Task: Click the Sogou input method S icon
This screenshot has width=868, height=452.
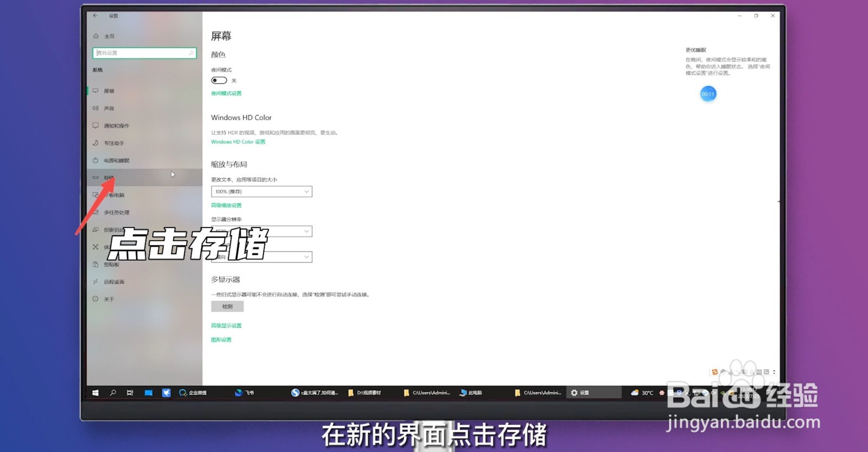Action: pyautogui.click(x=715, y=372)
